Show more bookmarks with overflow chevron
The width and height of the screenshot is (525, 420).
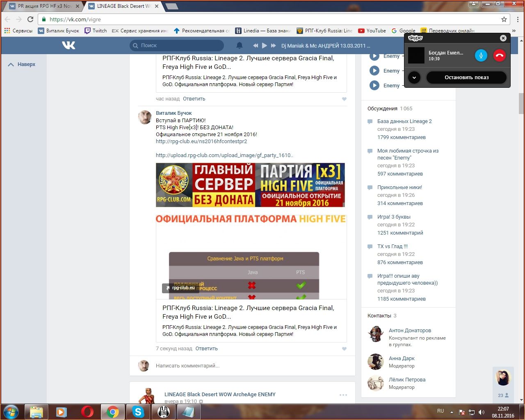pyautogui.click(x=514, y=31)
